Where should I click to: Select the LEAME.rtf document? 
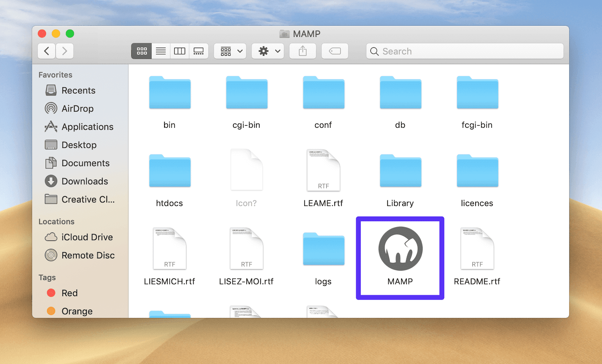pyautogui.click(x=323, y=170)
